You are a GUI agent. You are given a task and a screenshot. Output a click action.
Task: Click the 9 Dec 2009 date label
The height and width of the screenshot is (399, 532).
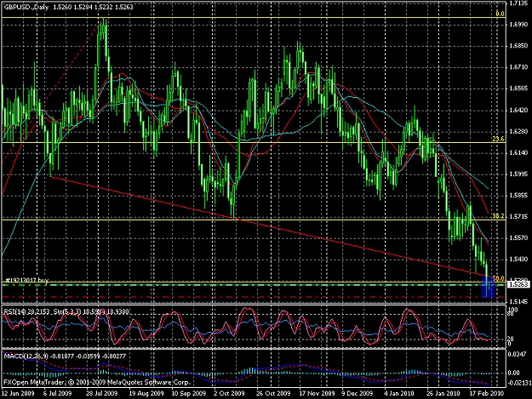pos(358,393)
